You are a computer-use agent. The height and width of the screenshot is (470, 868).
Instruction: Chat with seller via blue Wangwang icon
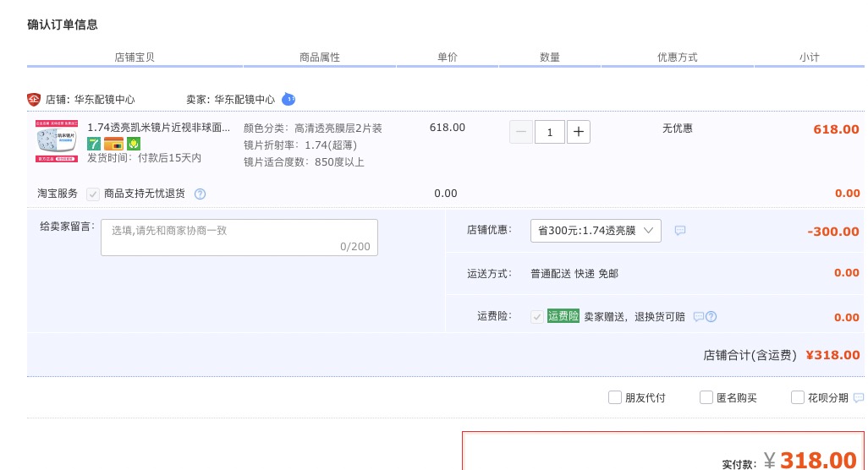(x=288, y=100)
